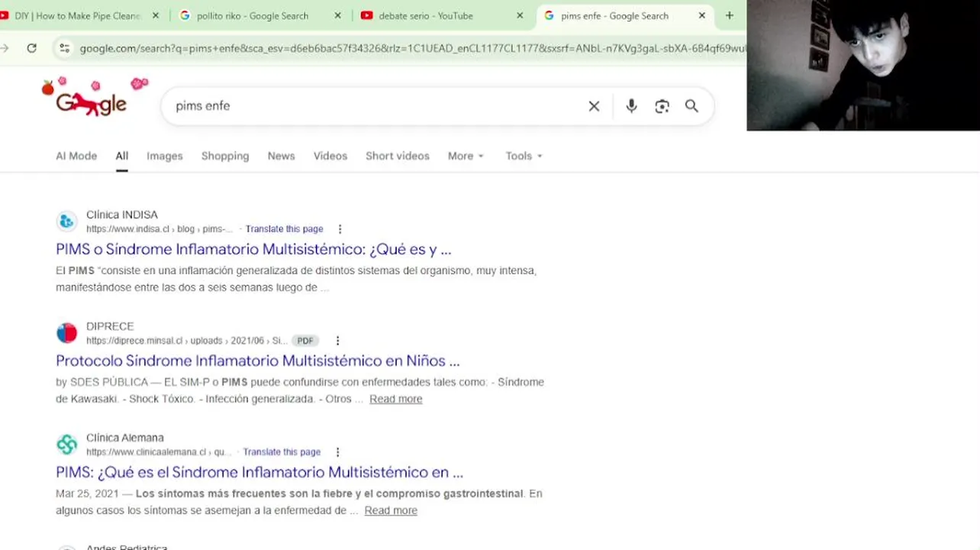This screenshot has height=550, width=980.
Task: Click the indisa.cl breadcrumb URL
Action: pos(160,229)
